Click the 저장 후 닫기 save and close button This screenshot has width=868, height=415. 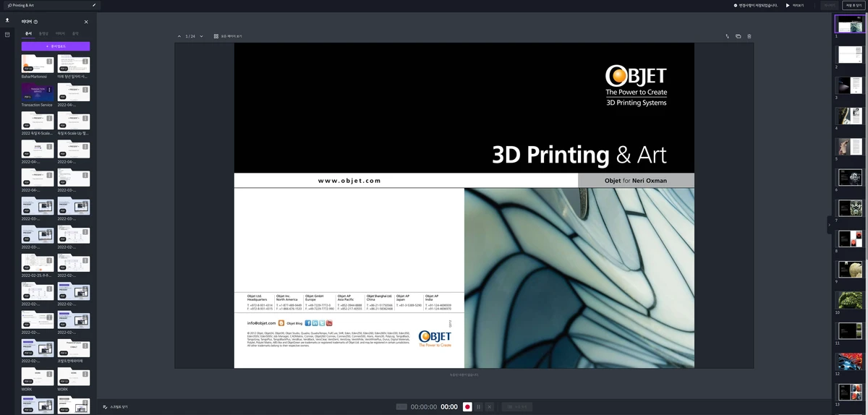(x=854, y=5)
